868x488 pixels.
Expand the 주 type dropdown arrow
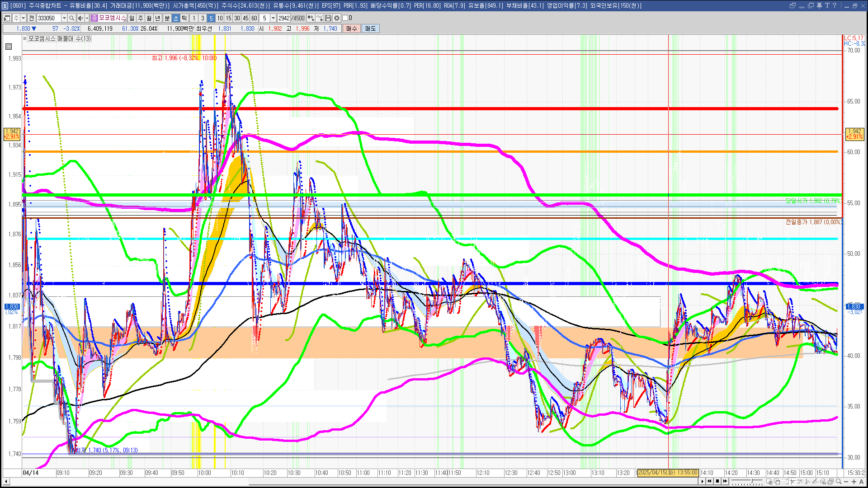click(24, 18)
